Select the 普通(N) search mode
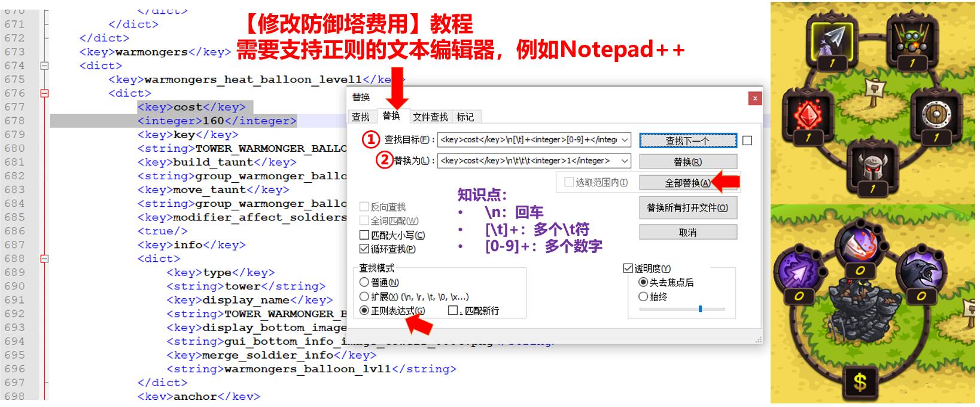This screenshot has height=407, width=980. point(364,282)
